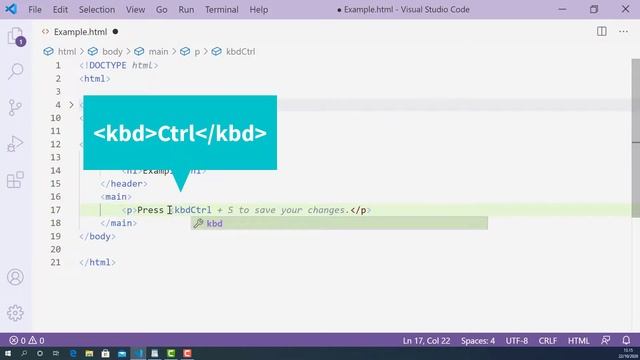Image resolution: width=640 pixels, height=360 pixels.
Task: Go to line via Ln 17, Col 22
Action: (x=426, y=340)
